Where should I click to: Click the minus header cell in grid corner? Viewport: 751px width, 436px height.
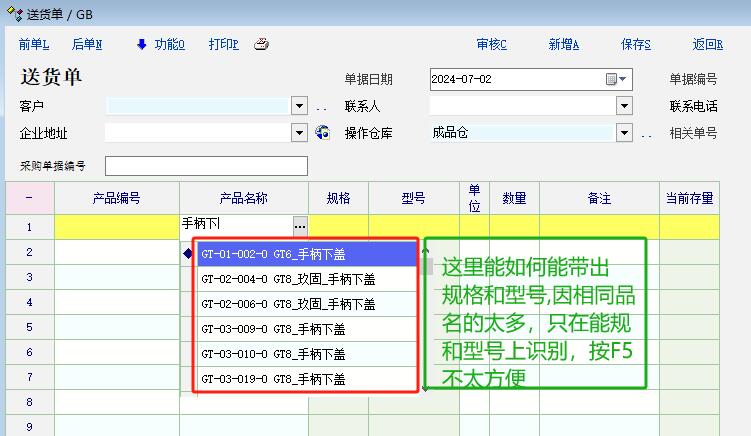(28, 198)
